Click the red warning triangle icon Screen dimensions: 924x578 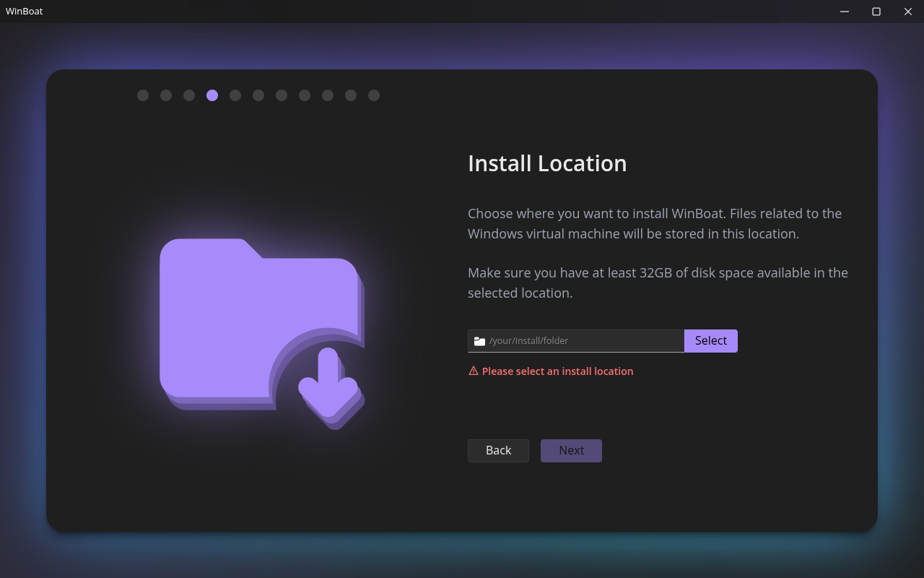(x=474, y=371)
